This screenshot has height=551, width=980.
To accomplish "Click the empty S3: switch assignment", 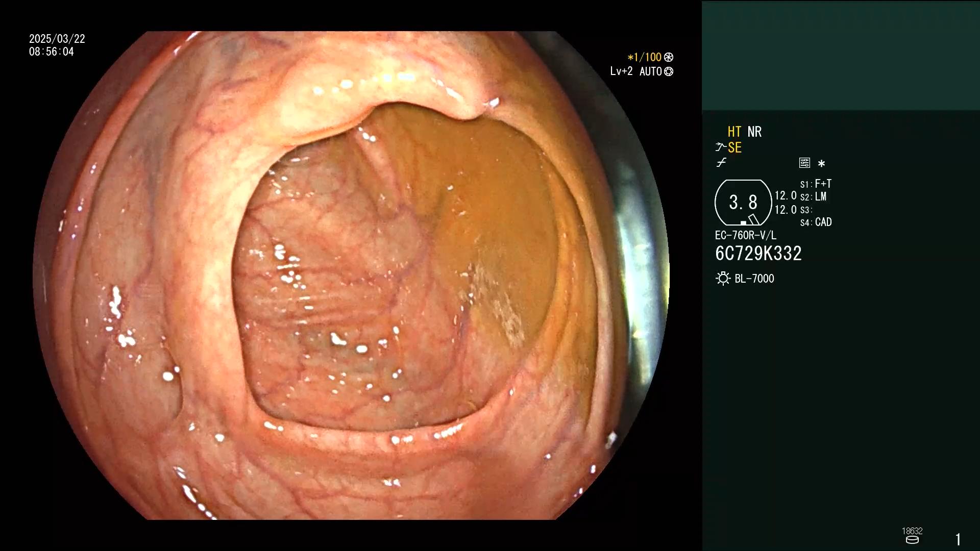I will point(805,210).
